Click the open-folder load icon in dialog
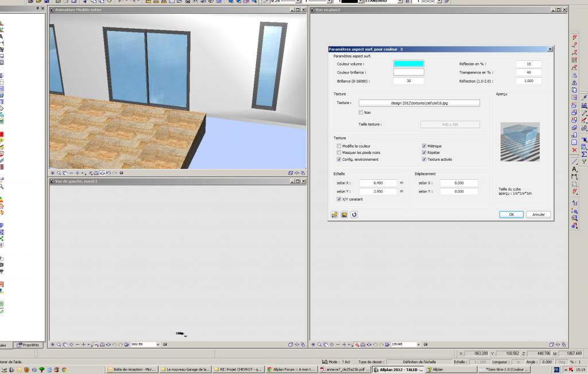Viewport: 588px width, 374px height. [335, 214]
